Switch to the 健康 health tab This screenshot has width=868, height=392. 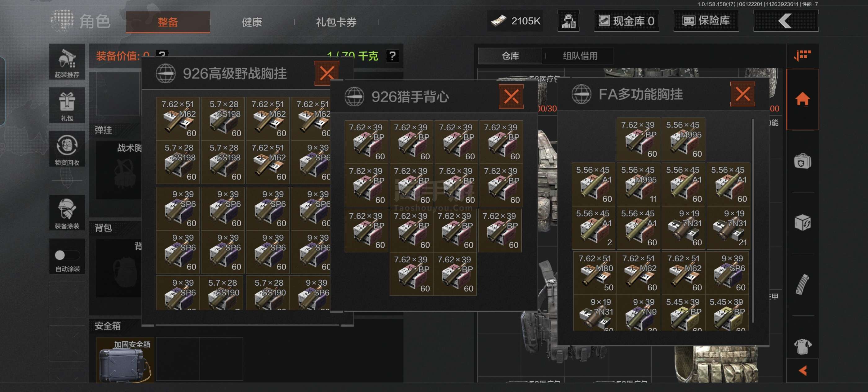coord(252,22)
